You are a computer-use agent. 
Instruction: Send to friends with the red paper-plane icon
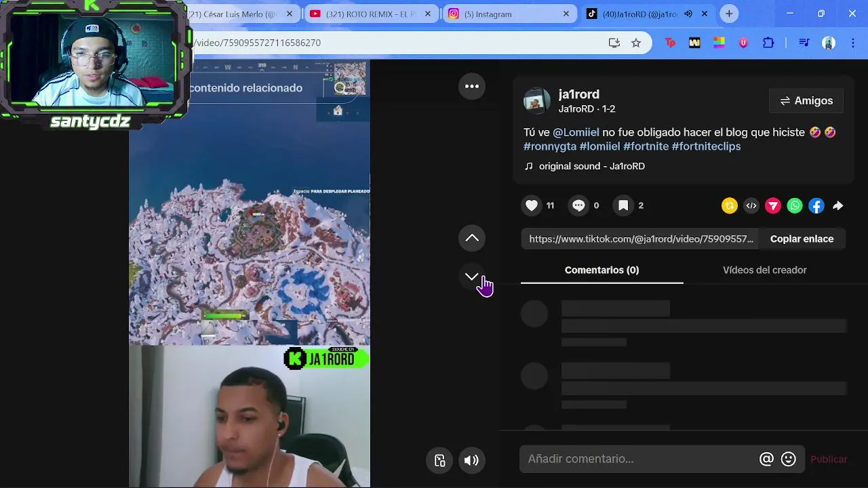(773, 206)
